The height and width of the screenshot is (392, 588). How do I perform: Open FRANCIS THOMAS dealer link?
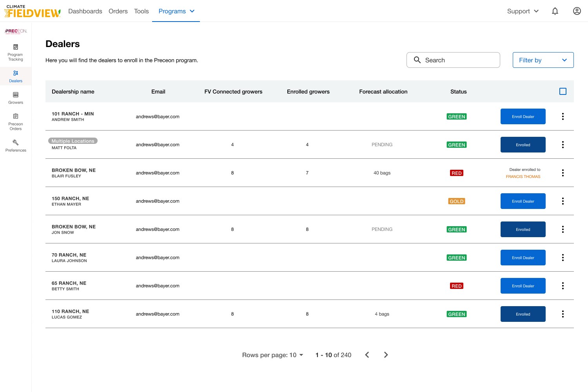point(523,177)
